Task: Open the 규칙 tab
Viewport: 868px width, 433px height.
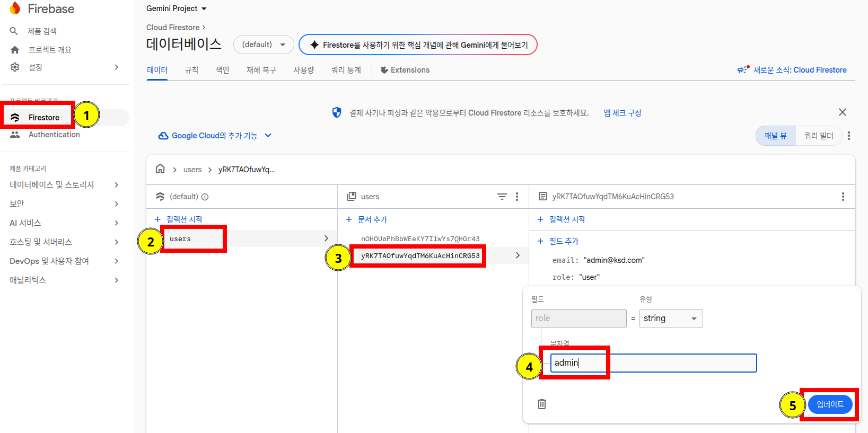Action: pyautogui.click(x=191, y=70)
